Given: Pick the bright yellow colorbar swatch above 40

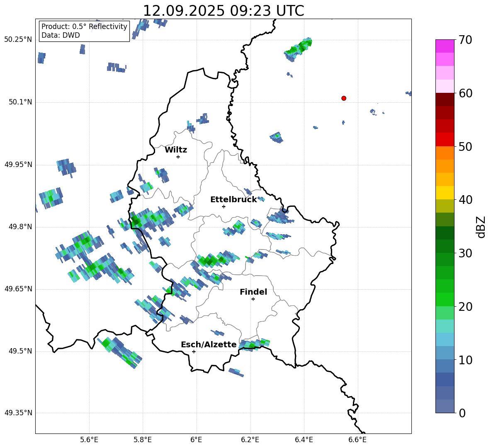Looking at the screenshot, I should [x=445, y=193].
